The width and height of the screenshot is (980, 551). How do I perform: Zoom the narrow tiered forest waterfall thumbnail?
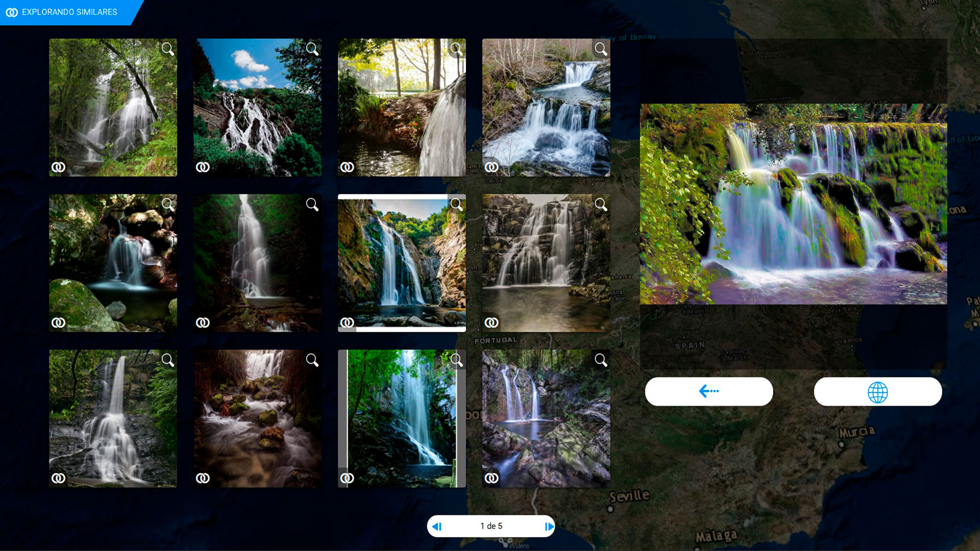(x=167, y=360)
